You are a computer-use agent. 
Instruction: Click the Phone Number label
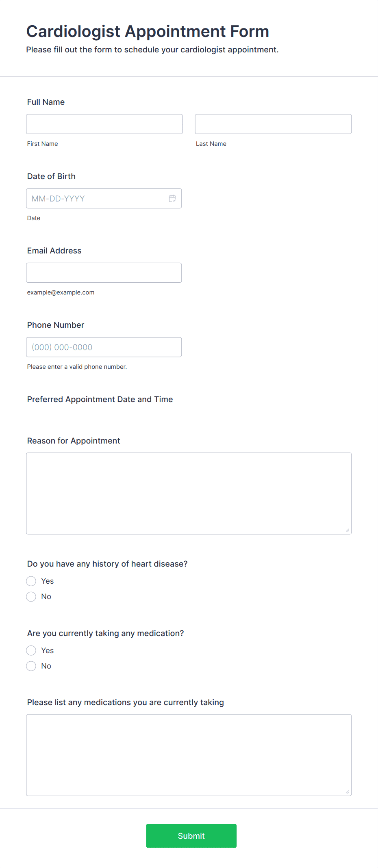click(56, 325)
